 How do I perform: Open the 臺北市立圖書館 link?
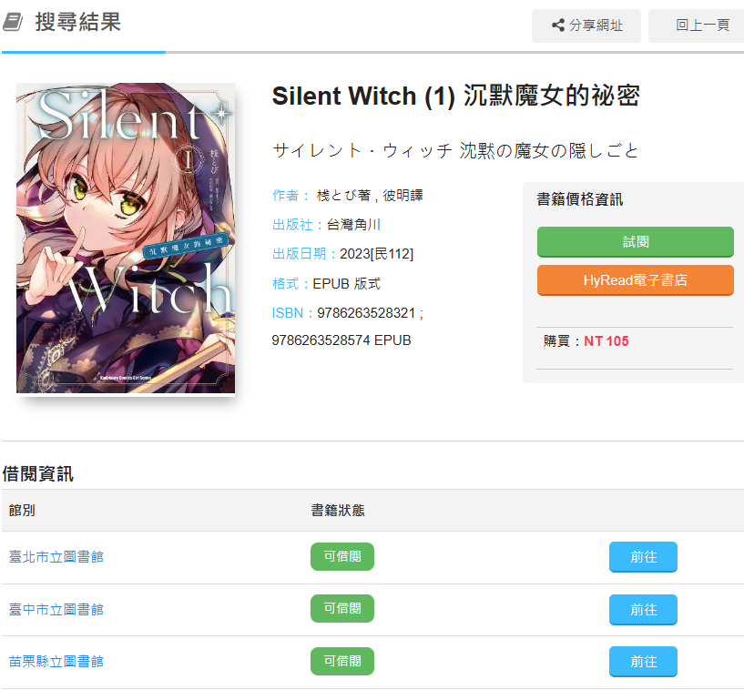[56, 557]
